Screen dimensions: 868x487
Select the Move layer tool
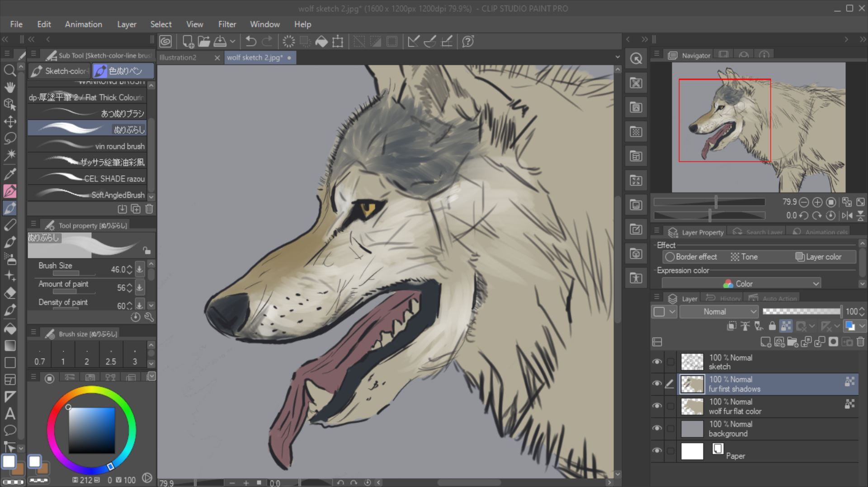(9, 122)
